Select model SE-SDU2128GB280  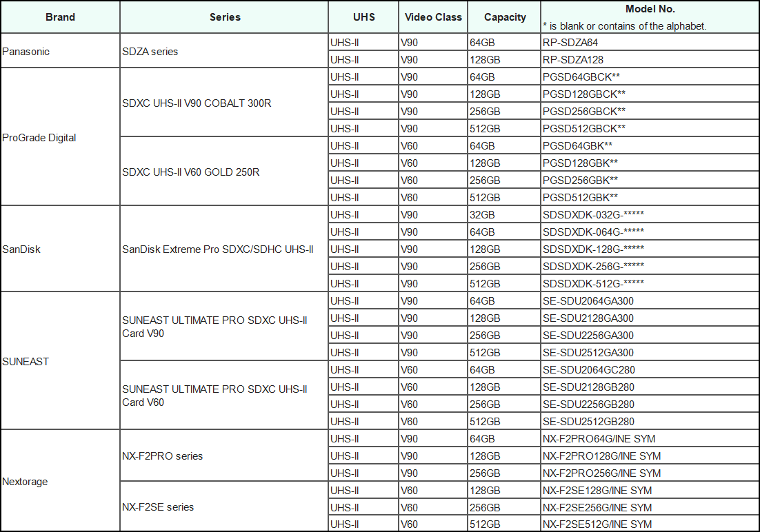(650, 387)
